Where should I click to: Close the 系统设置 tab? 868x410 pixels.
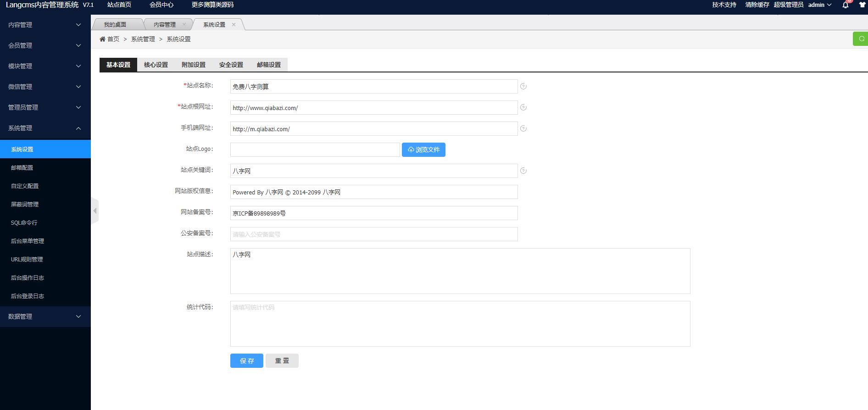(234, 24)
